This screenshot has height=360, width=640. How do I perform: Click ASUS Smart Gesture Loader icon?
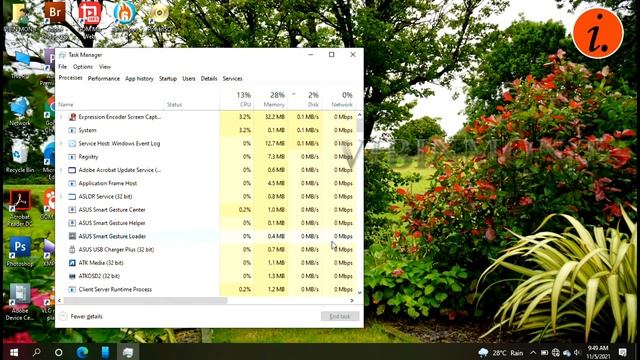[x=72, y=236]
